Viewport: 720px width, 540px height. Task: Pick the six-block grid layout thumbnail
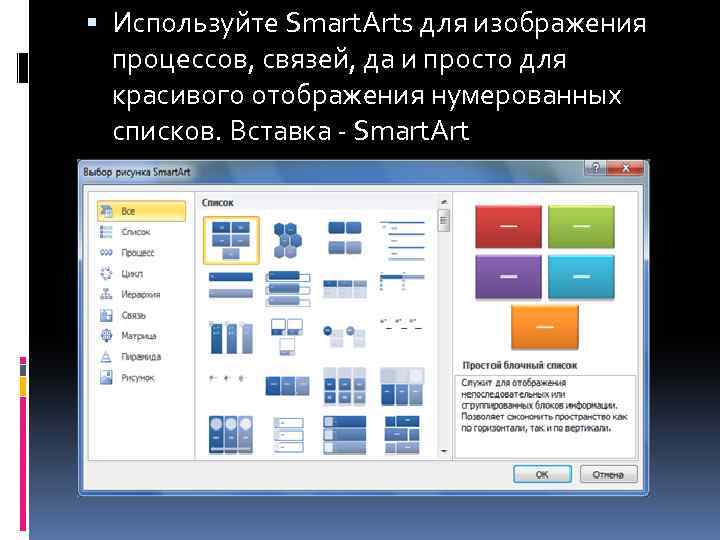tap(345, 386)
